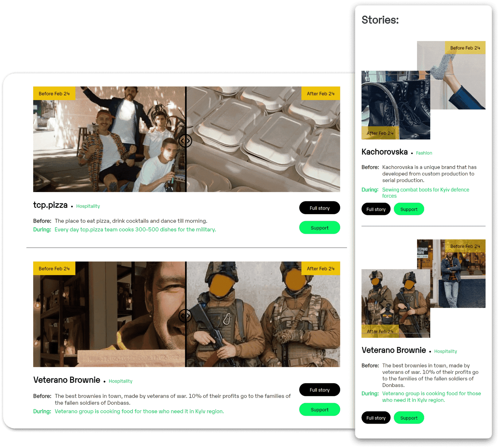Click the Kachorovska title

[x=384, y=152]
